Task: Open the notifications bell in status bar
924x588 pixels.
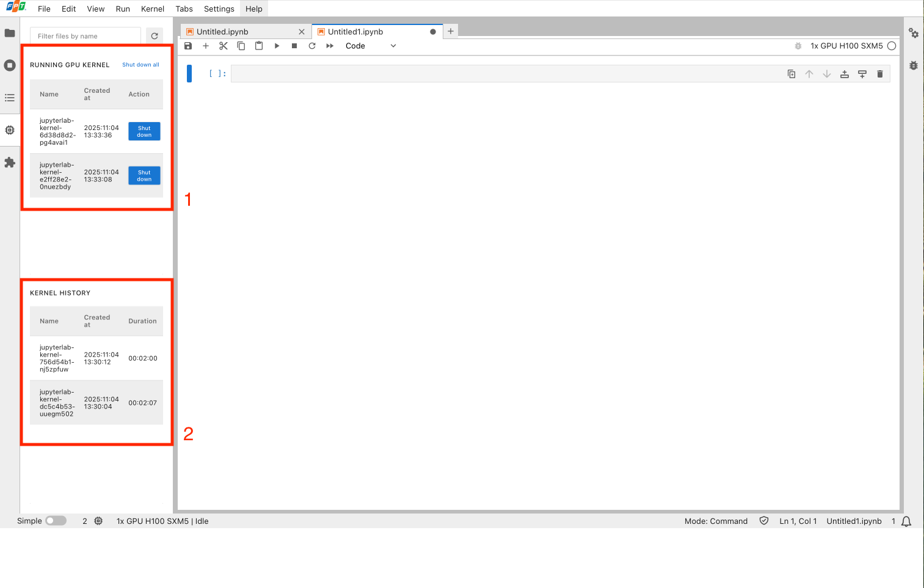Action: coord(906,521)
